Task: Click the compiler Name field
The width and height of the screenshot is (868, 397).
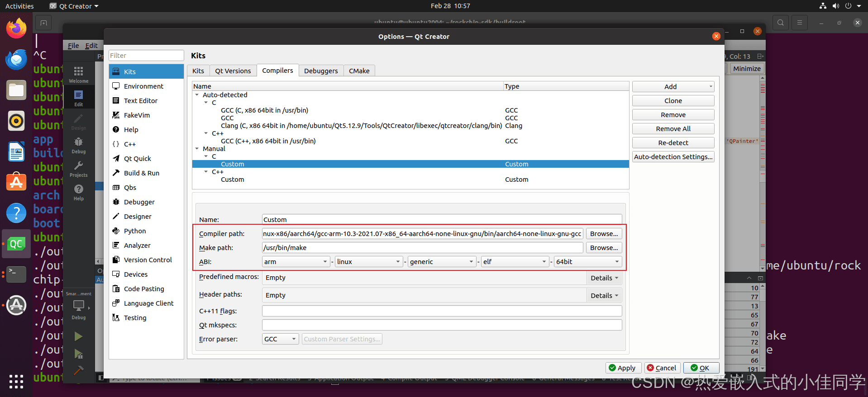Action: [442, 220]
